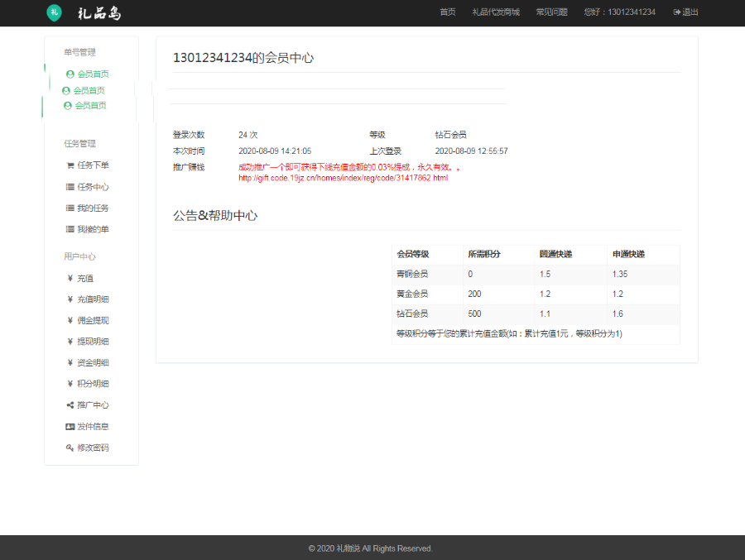The image size is (745, 560).
Task: Click the yen icon next to 充值
Action: [x=70, y=278]
